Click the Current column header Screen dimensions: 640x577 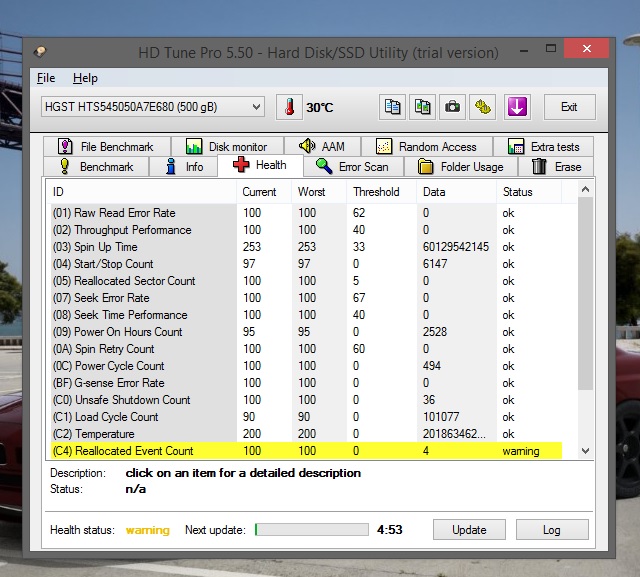[x=264, y=192]
